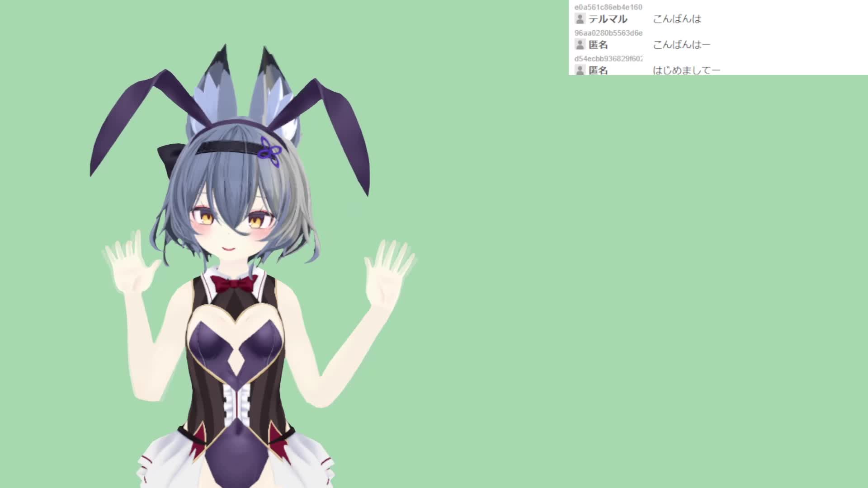868x488 pixels.
Task: Click the purple flower hair clip
Action: (x=269, y=151)
